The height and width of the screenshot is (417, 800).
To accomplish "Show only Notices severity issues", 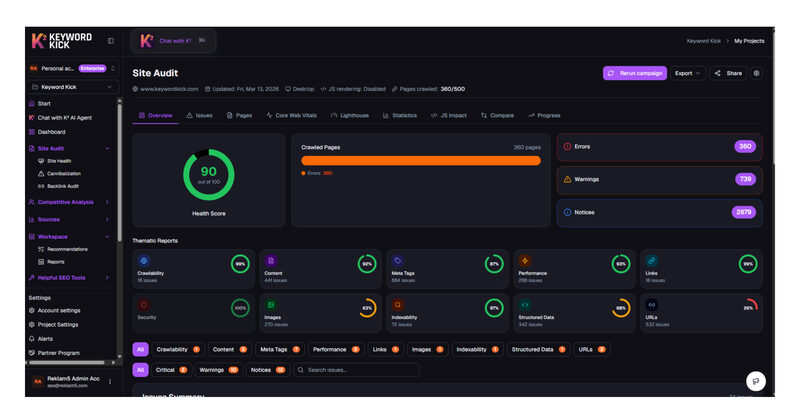I will (267, 370).
